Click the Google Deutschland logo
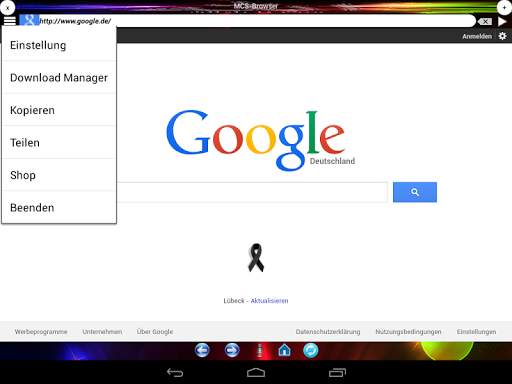512x384 pixels. pyautogui.click(x=260, y=140)
